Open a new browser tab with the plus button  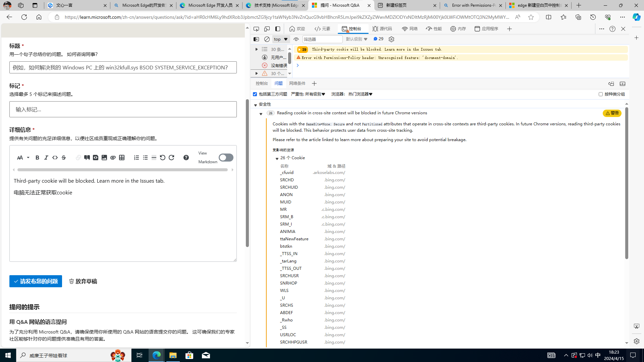coord(579,5)
